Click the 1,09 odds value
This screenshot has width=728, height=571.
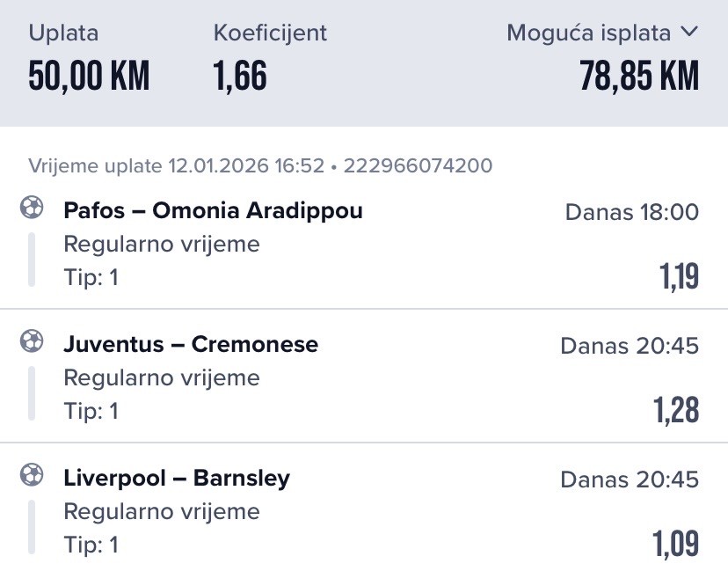(x=676, y=545)
